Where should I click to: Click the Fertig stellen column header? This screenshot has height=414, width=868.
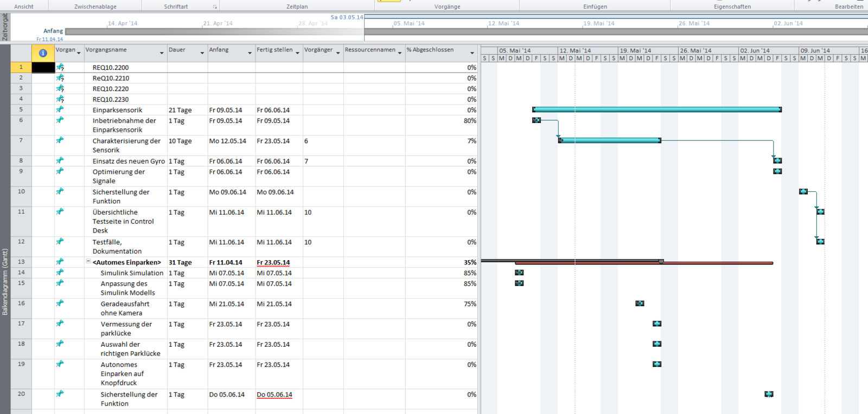coord(275,50)
